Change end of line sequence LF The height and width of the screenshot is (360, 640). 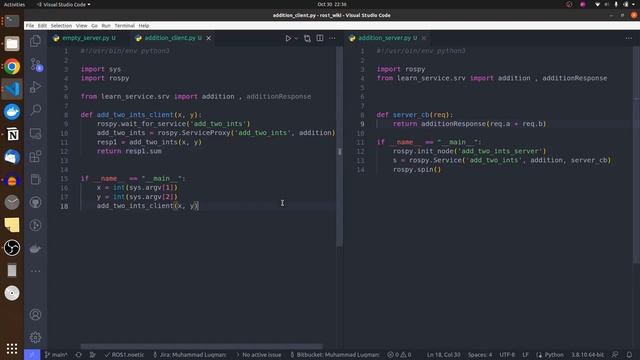[x=525, y=355]
